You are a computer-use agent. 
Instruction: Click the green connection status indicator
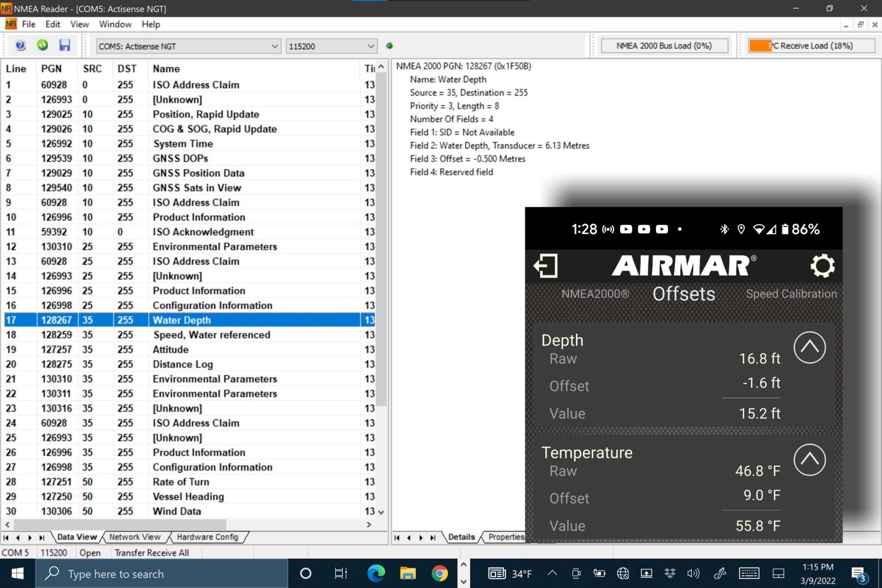[x=389, y=46]
